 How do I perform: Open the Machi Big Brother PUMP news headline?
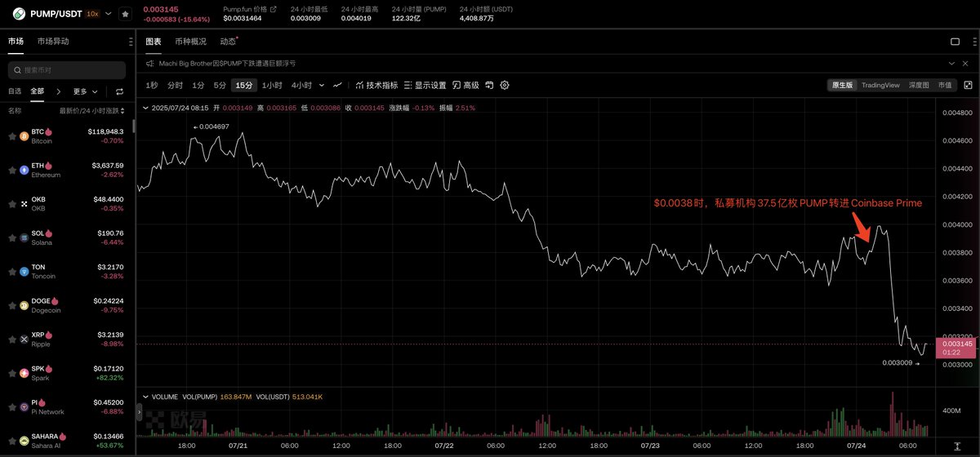click(227, 63)
